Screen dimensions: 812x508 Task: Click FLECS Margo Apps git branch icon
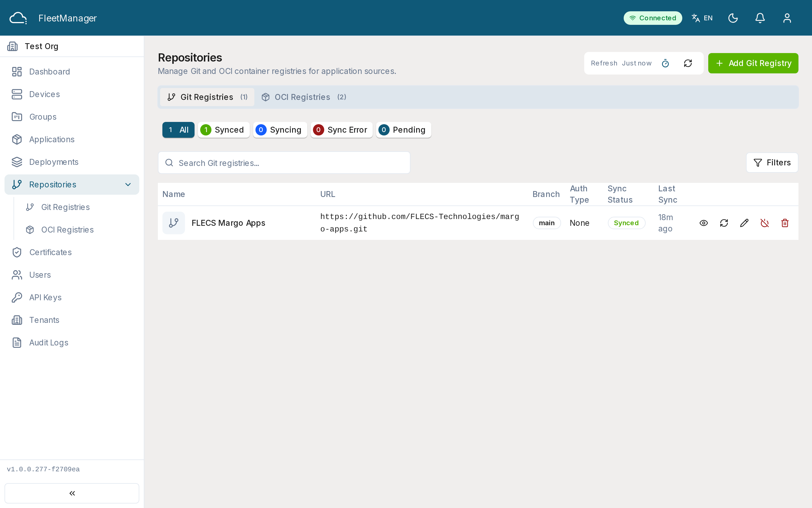tap(173, 223)
